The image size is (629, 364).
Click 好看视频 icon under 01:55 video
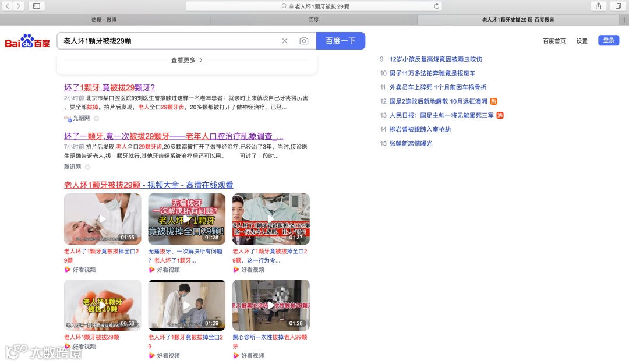click(x=68, y=270)
